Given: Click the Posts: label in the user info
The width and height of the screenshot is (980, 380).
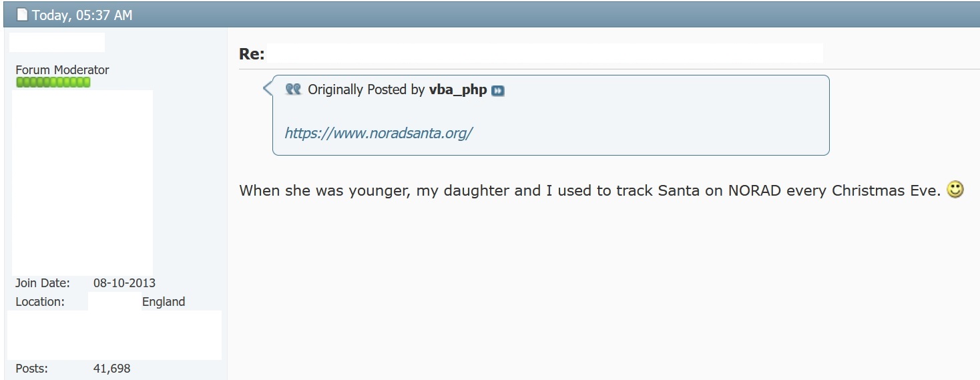Looking at the screenshot, I should [x=31, y=369].
